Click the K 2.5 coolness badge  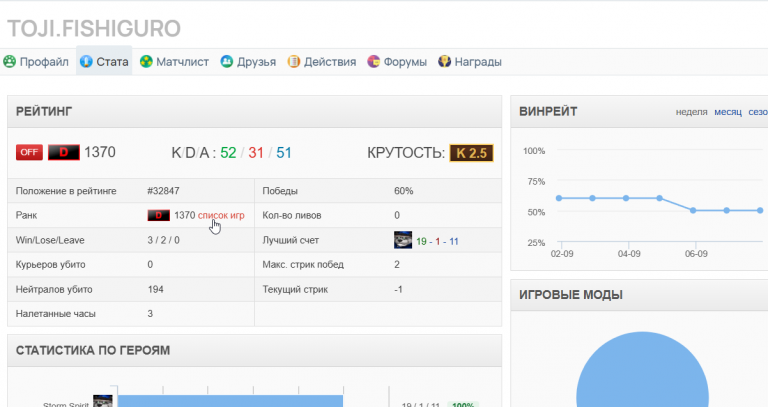pyautogui.click(x=472, y=153)
